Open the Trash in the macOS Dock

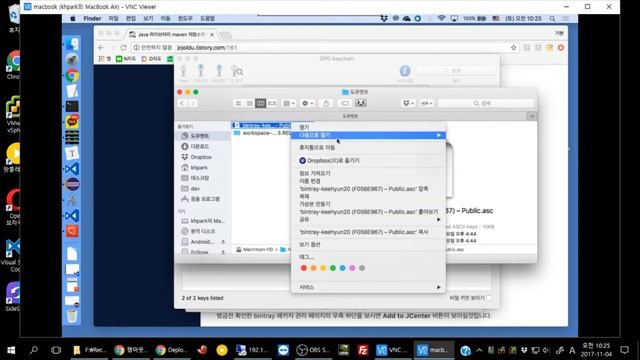pyautogui.click(x=72, y=316)
